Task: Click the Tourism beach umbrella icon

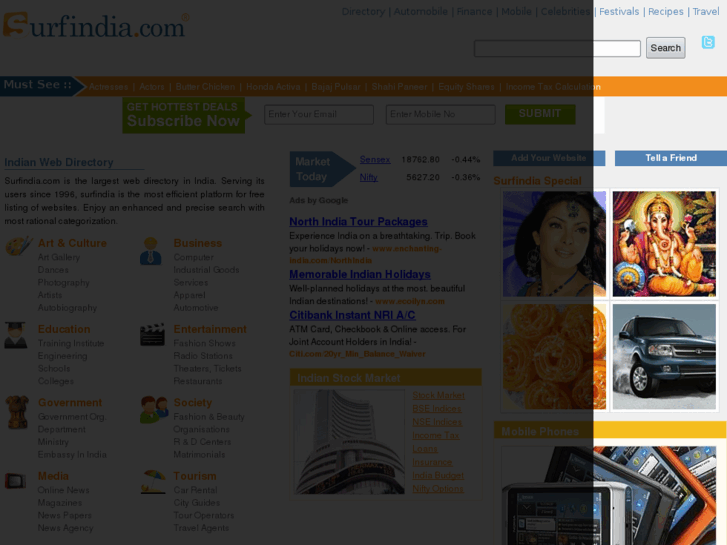Action: click(x=153, y=482)
